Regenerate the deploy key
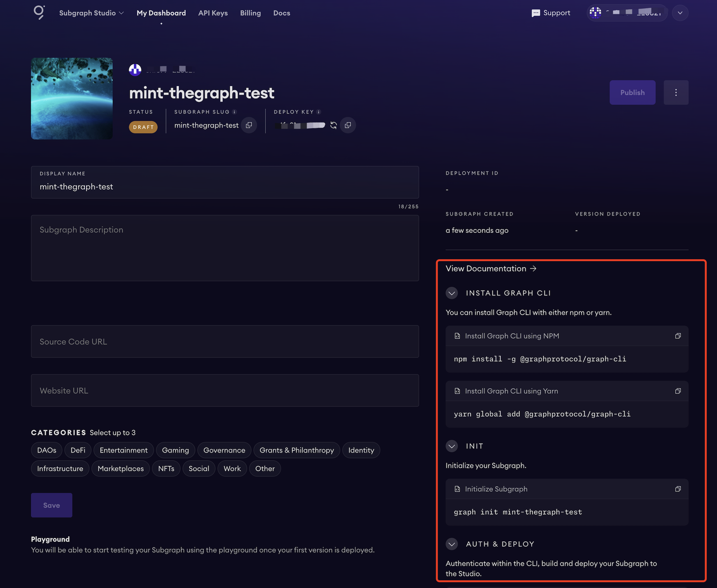717x588 pixels. (x=333, y=125)
